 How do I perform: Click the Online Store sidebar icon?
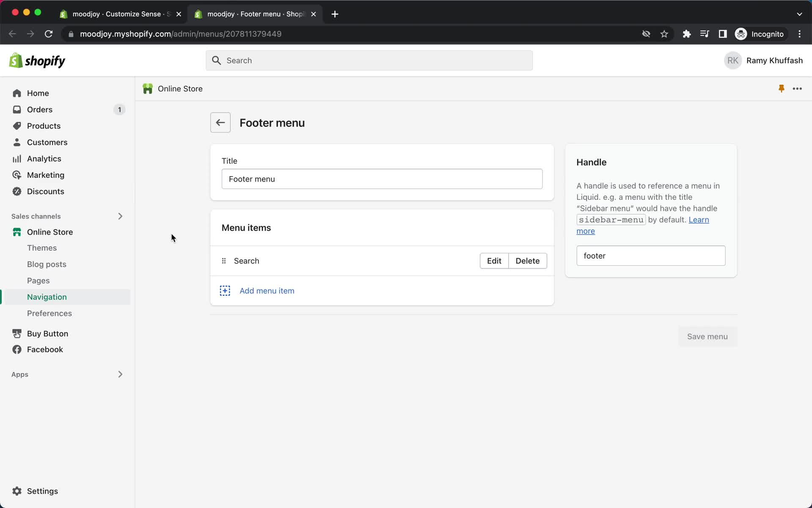coord(16,232)
